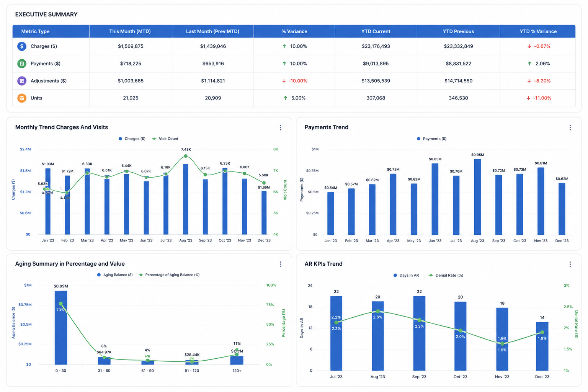The image size is (588, 392).
Task: Toggle Denial Rate (%) legend series
Action: [x=446, y=275]
